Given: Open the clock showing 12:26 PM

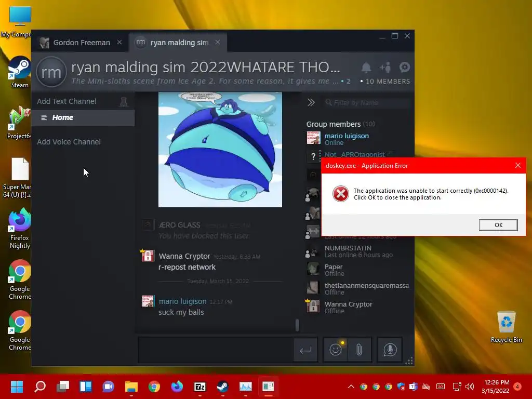Looking at the screenshot, I should point(496,387).
